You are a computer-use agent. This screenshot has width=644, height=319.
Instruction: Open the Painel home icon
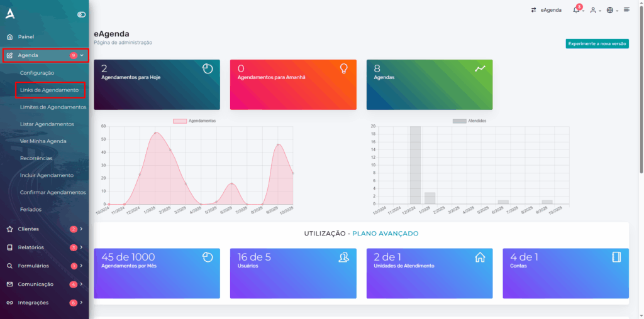[x=9, y=37]
